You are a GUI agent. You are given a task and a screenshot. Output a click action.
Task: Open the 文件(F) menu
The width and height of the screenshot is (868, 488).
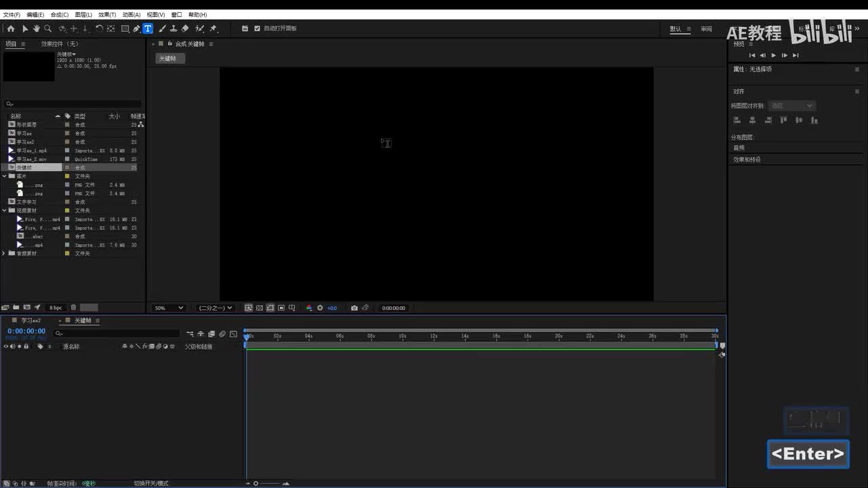tap(12, 14)
